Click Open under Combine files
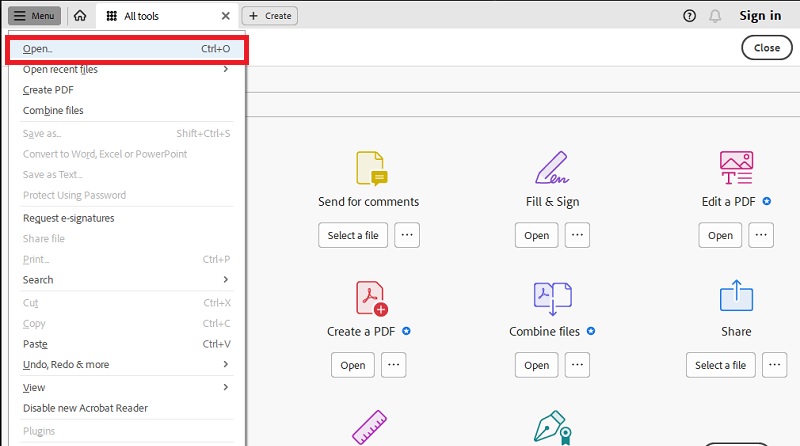 tap(537, 365)
